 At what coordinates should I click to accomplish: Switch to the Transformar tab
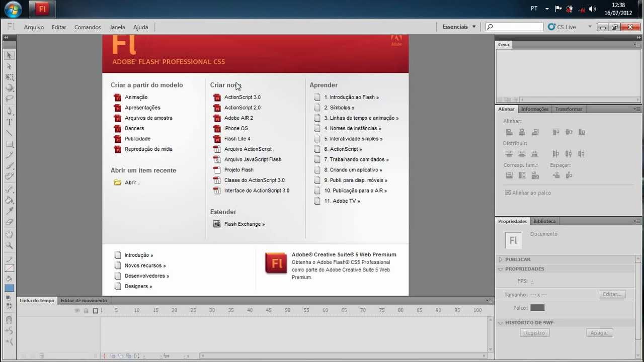coord(569,109)
